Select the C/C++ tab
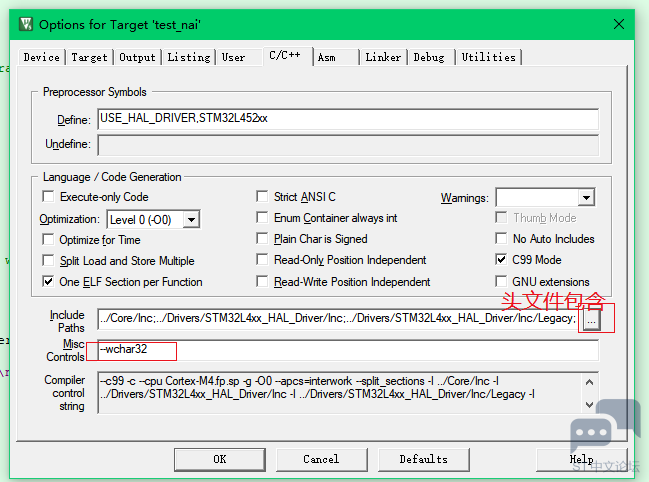This screenshot has height=482, width=649. (287, 55)
